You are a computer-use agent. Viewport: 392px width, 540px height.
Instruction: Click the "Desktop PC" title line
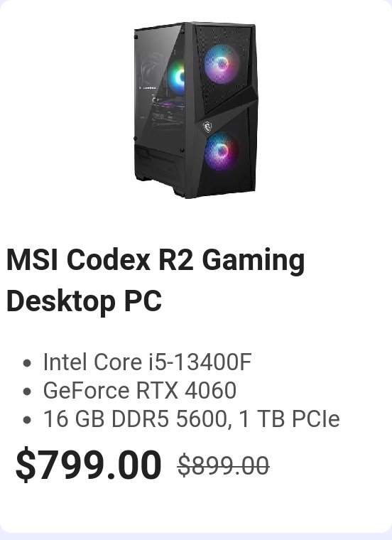coord(84,301)
